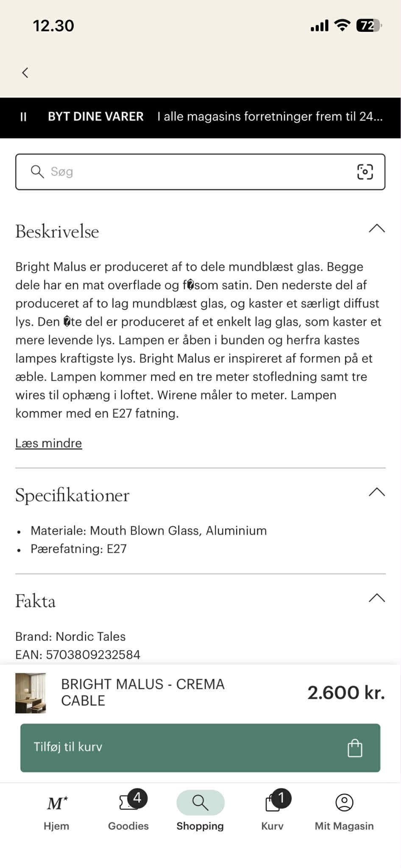401x868 pixels.
Task: Open the Bright Malus product thumbnail
Action: coord(31,693)
